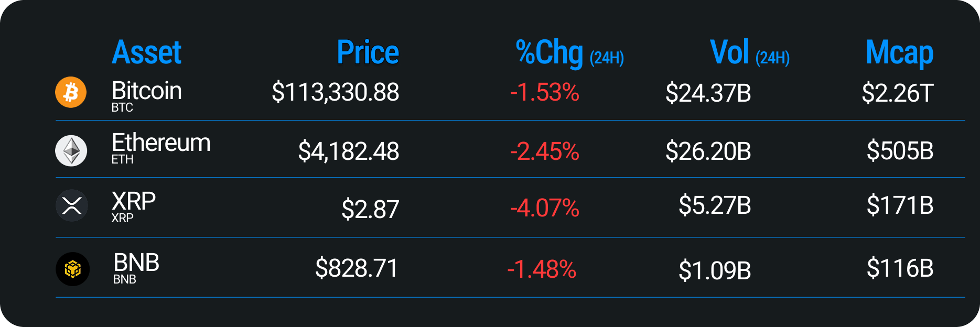Open the Ethereum asset name link
980x327 pixels.
(161, 143)
